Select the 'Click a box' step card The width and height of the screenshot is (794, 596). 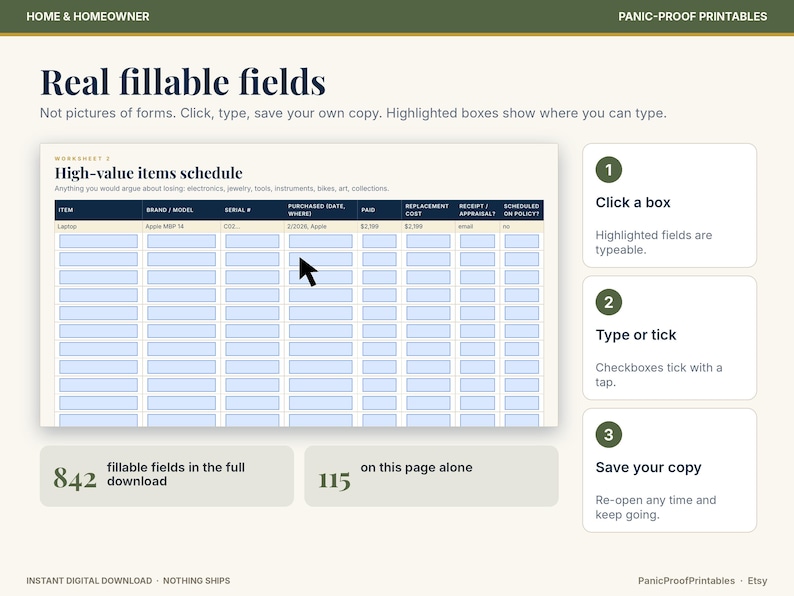[x=669, y=205]
